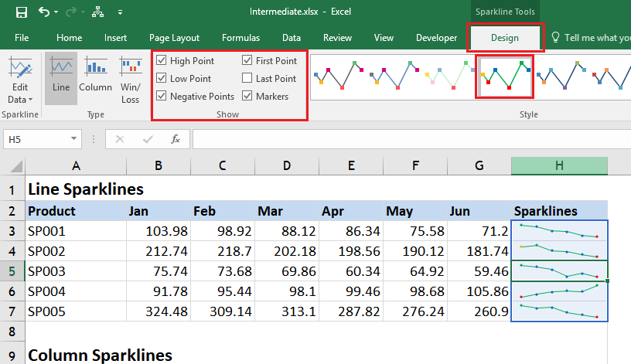631x364 pixels.
Task: Open the Formulas tab
Action: [240, 38]
